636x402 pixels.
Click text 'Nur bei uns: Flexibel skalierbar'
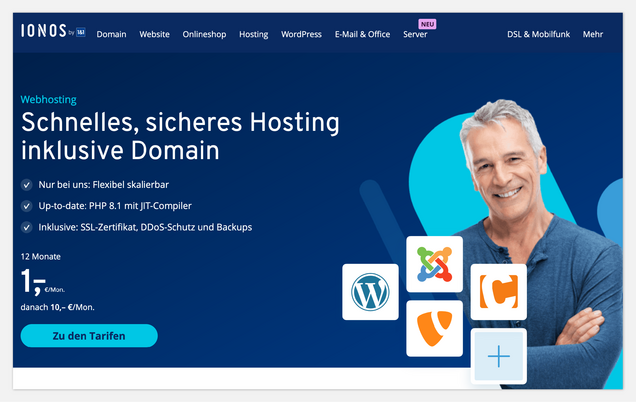(103, 185)
